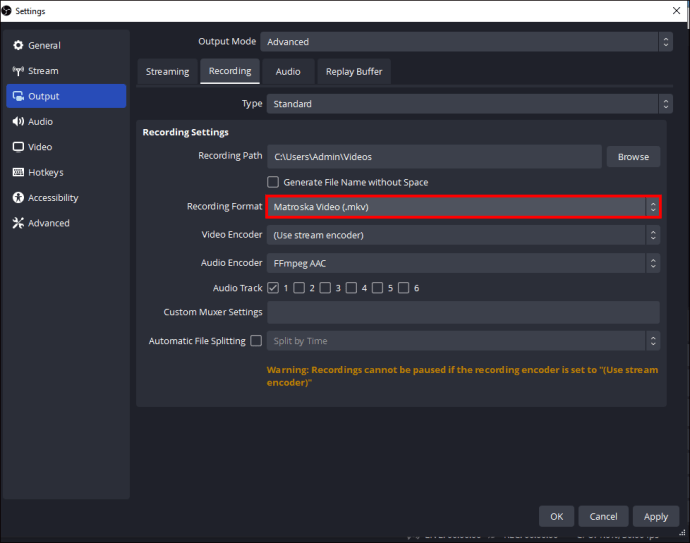690x543 pixels.
Task: Enable Audio Track 5 checkbox
Action: [x=378, y=288]
